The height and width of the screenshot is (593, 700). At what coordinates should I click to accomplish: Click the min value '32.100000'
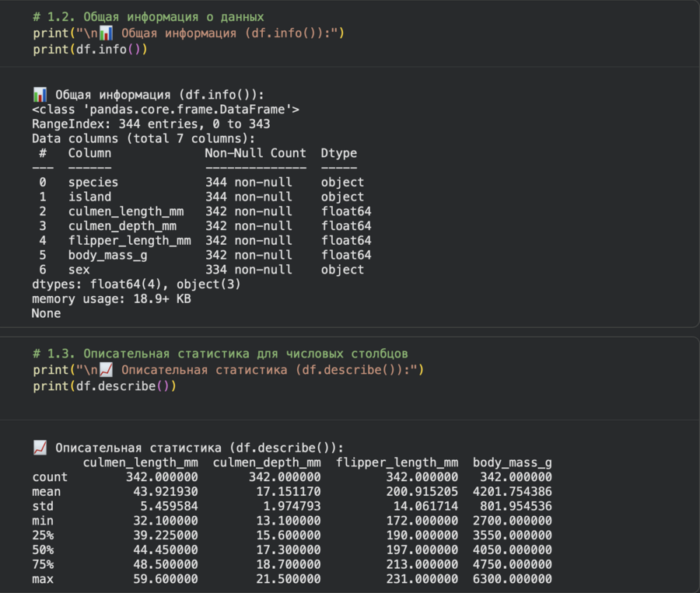coord(166,521)
